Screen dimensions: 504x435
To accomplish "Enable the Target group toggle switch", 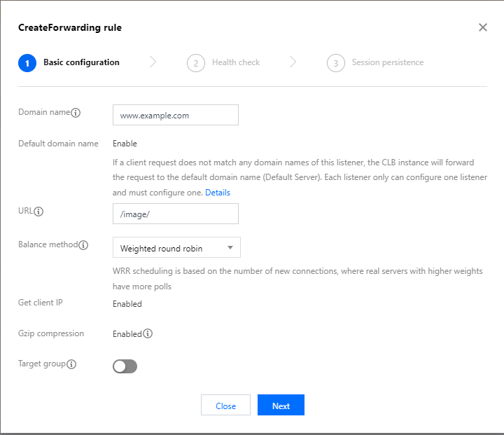I will (x=125, y=366).
